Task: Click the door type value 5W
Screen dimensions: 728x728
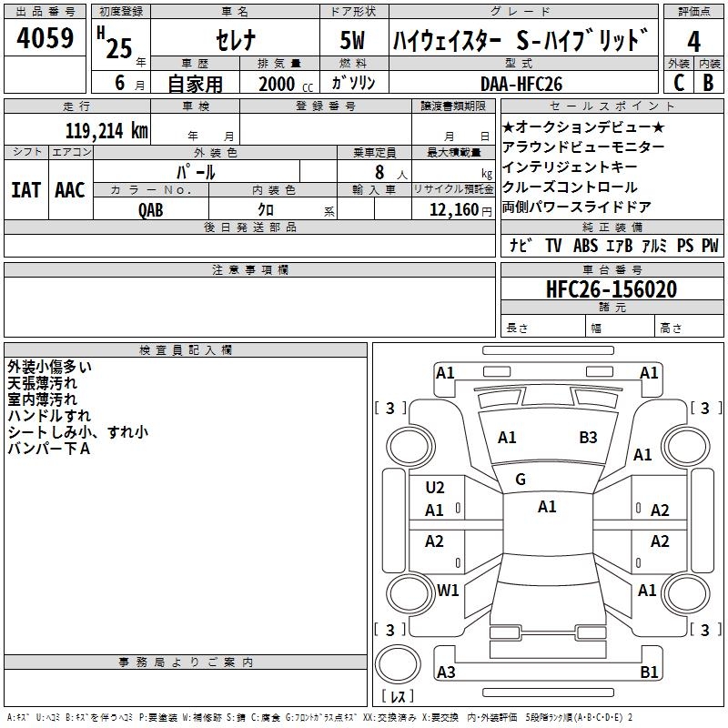Action: point(352,40)
